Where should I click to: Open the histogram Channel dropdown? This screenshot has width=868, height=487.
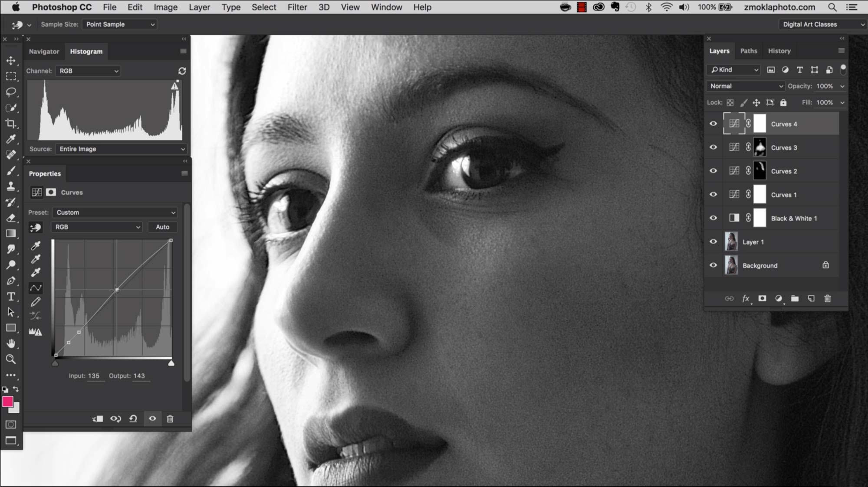pos(88,71)
